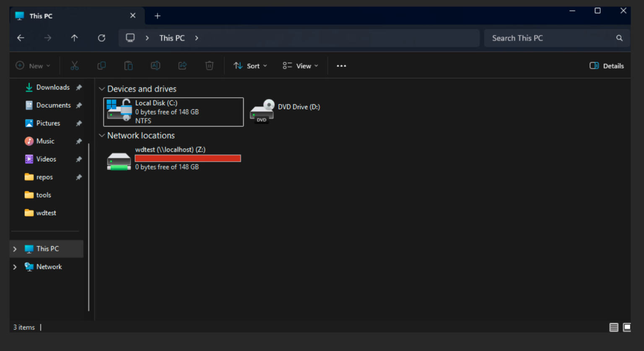This screenshot has height=351, width=644.
Task: Open the New dropdown menu
Action: point(33,66)
